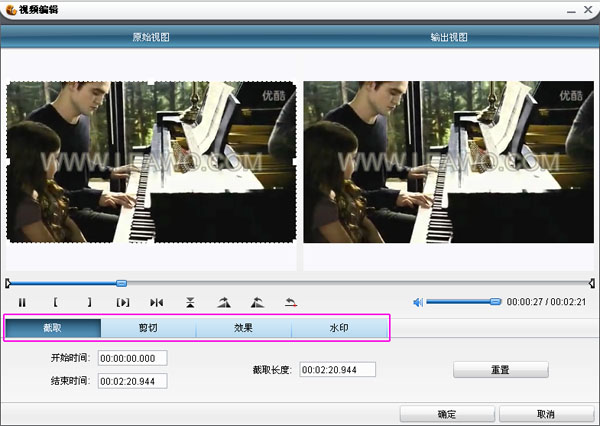Minimize the 视频编辑 window

571,11
